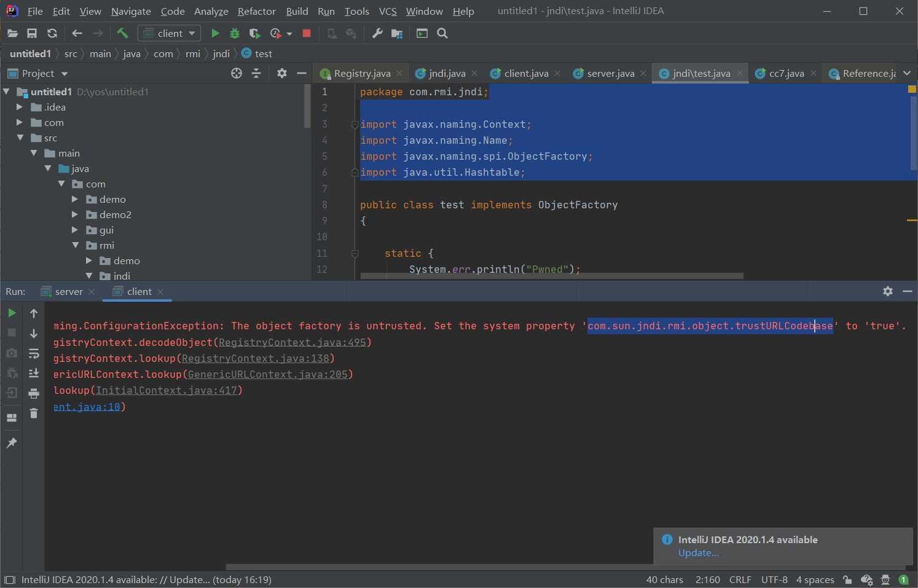Open the VCS menu
The width and height of the screenshot is (918, 588).
(x=388, y=11)
